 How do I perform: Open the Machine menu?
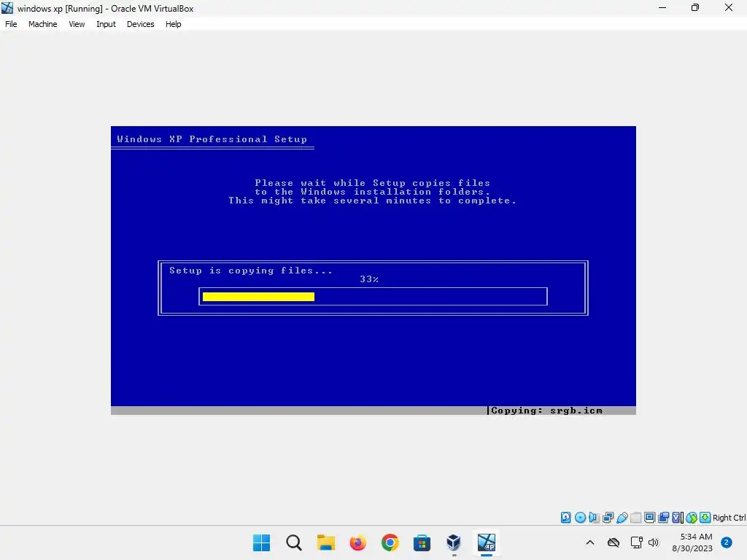tap(42, 24)
